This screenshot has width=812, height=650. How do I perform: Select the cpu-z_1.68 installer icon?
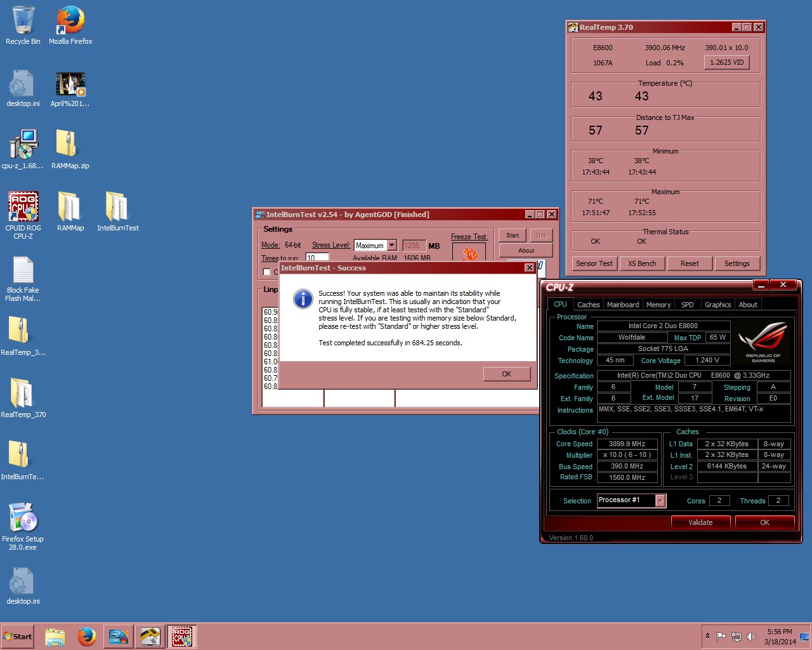(x=23, y=150)
